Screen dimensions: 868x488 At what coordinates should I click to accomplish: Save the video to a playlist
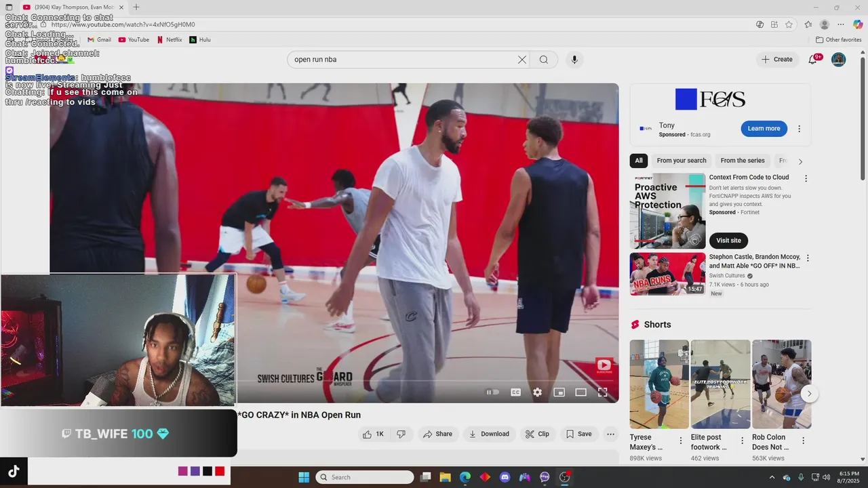(579, 434)
